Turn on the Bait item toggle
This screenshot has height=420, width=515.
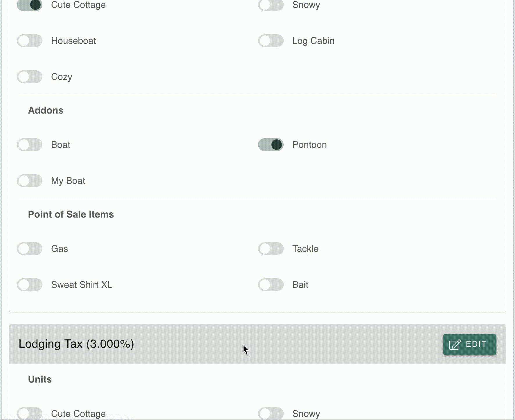click(x=271, y=285)
